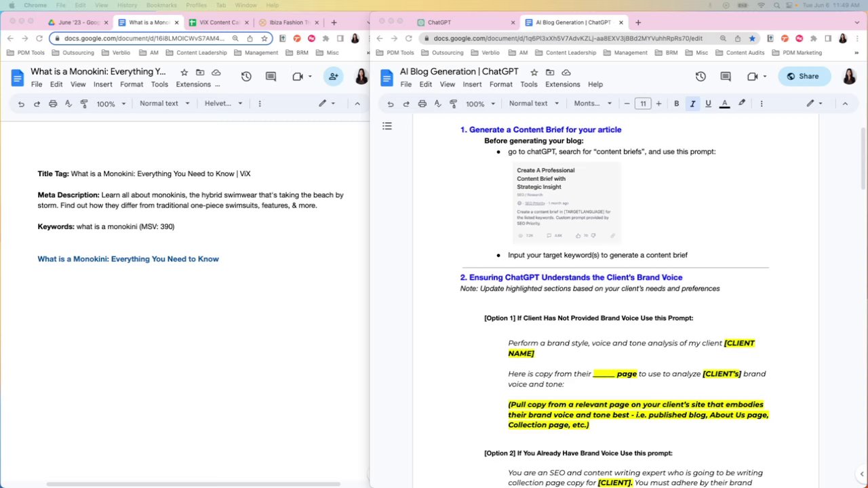Open Extensions puzzle icon in right Chrome window

tap(812, 39)
